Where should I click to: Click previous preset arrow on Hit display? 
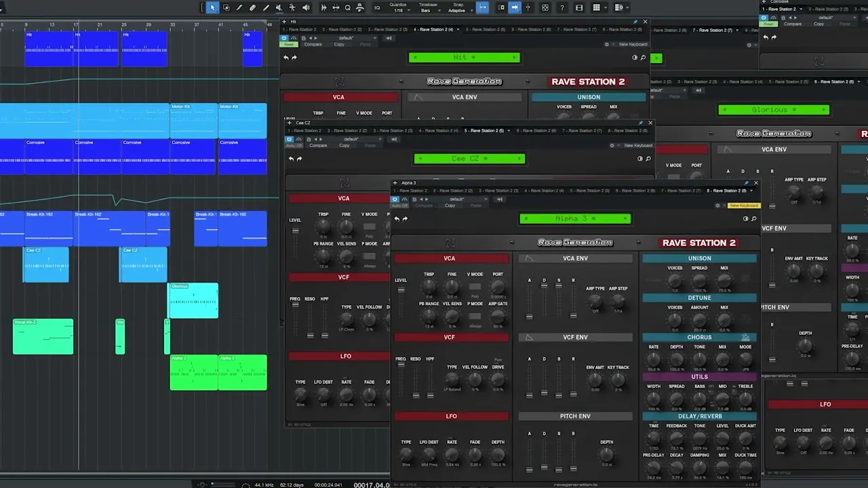[x=416, y=58]
